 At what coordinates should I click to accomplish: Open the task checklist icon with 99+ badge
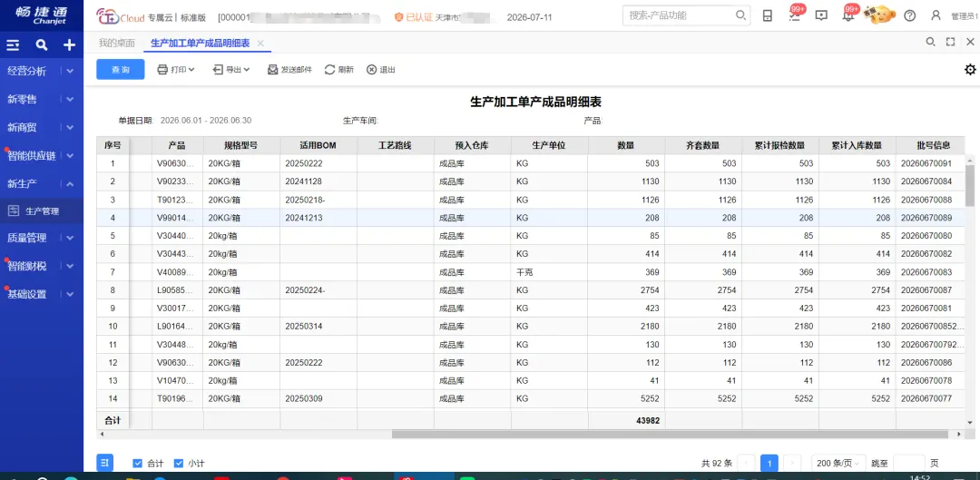(x=794, y=15)
